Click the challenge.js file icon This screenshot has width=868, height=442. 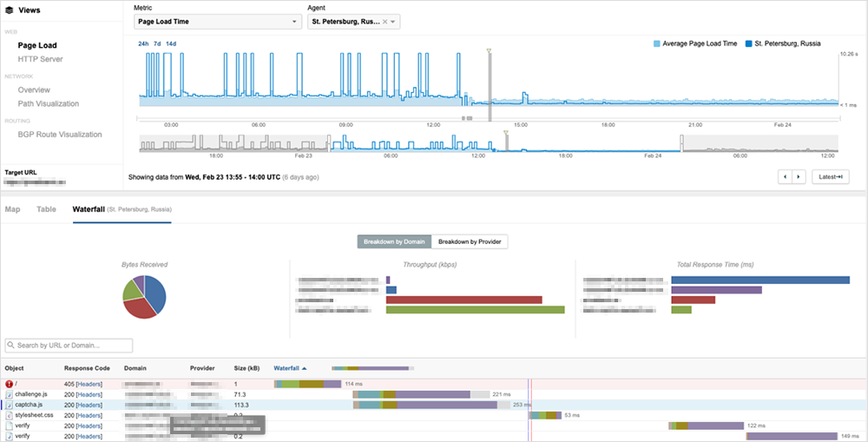[9, 393]
